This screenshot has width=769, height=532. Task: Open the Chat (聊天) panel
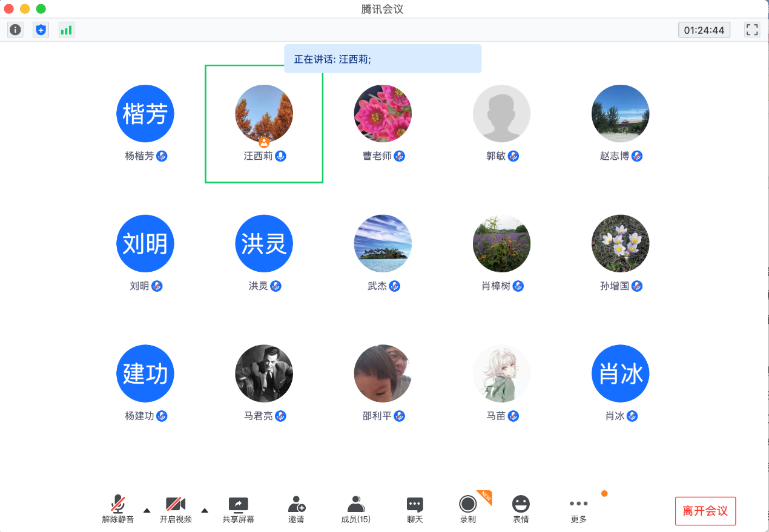pos(415,509)
